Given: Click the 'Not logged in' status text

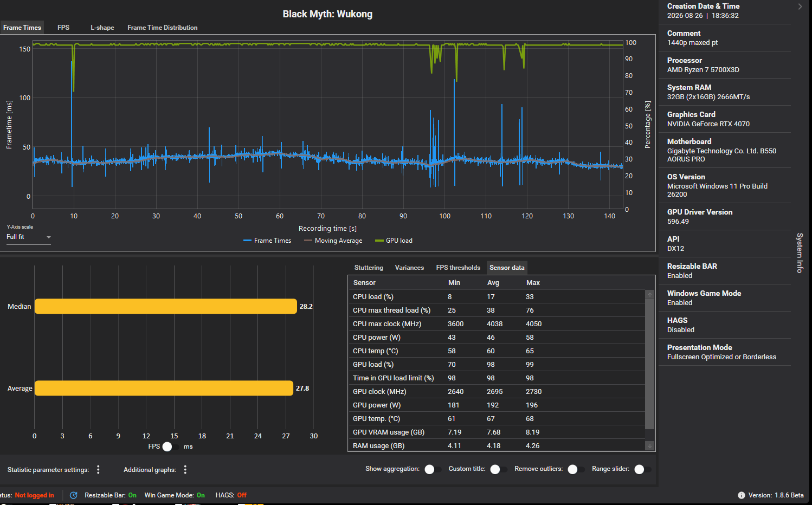Looking at the screenshot, I should click(35, 495).
